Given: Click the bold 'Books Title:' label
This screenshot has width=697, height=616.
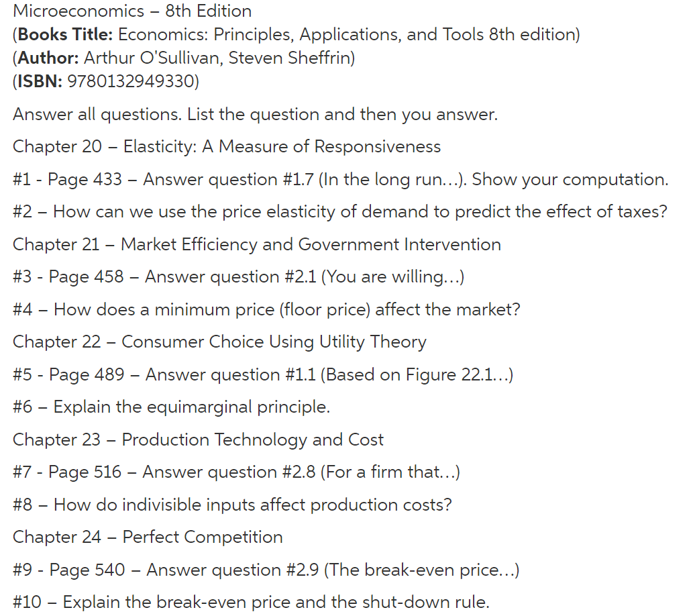Looking at the screenshot, I should click(x=65, y=35).
